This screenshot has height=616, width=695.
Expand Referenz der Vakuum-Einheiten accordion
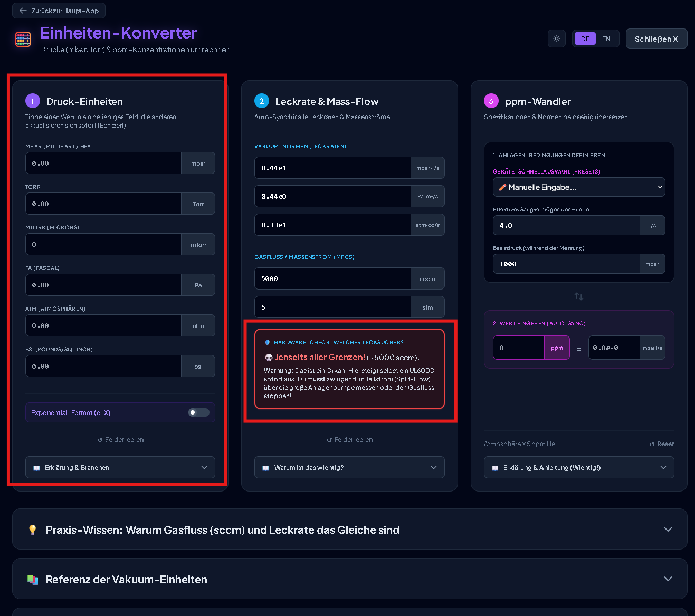(x=350, y=579)
